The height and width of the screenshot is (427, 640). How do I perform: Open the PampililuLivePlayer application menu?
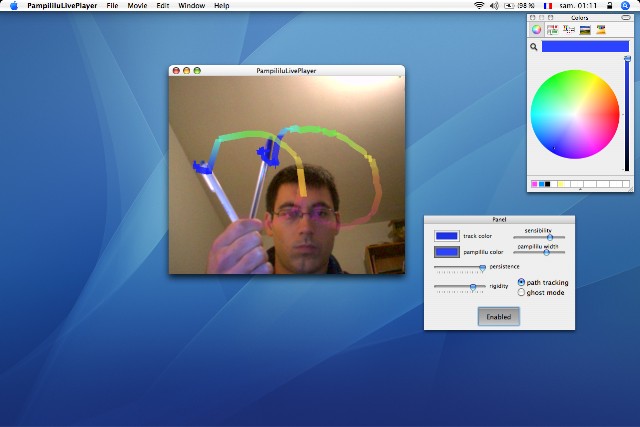[x=62, y=6]
